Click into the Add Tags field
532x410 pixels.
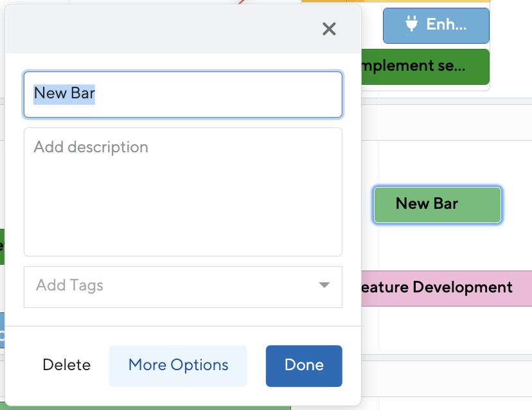coord(183,287)
